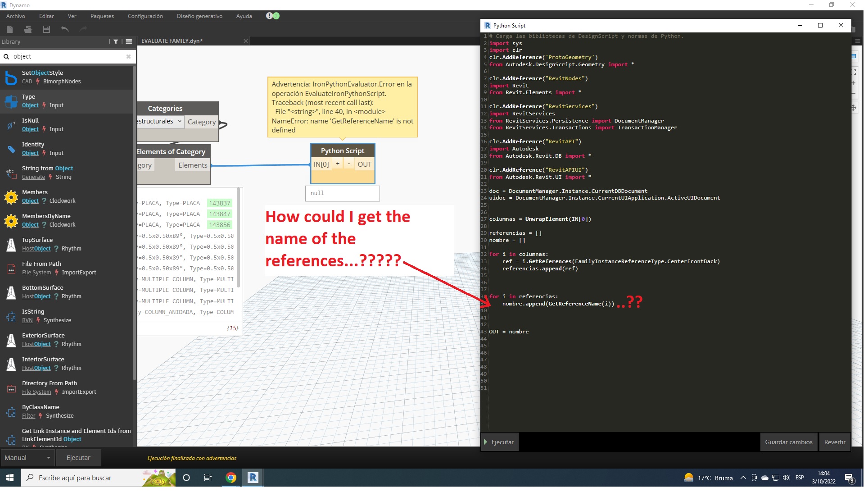Viewport: 868px width, 492px height.
Task: Click the IsNull node icon
Action: [11, 125]
